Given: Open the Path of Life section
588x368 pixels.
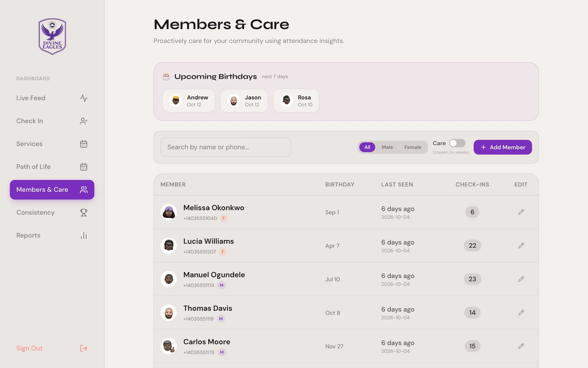Looking at the screenshot, I should point(52,167).
